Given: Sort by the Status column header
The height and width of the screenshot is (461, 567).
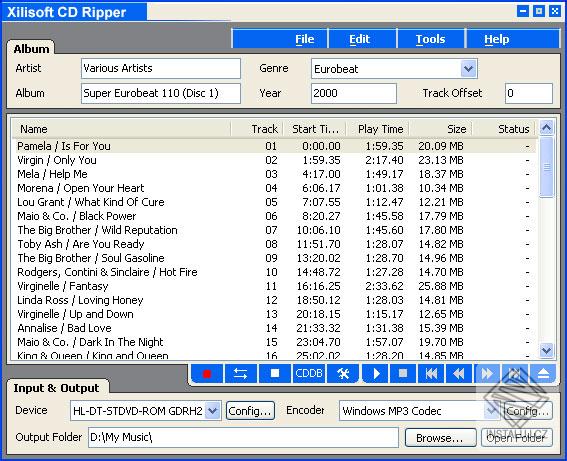Looking at the screenshot, I should (x=503, y=129).
